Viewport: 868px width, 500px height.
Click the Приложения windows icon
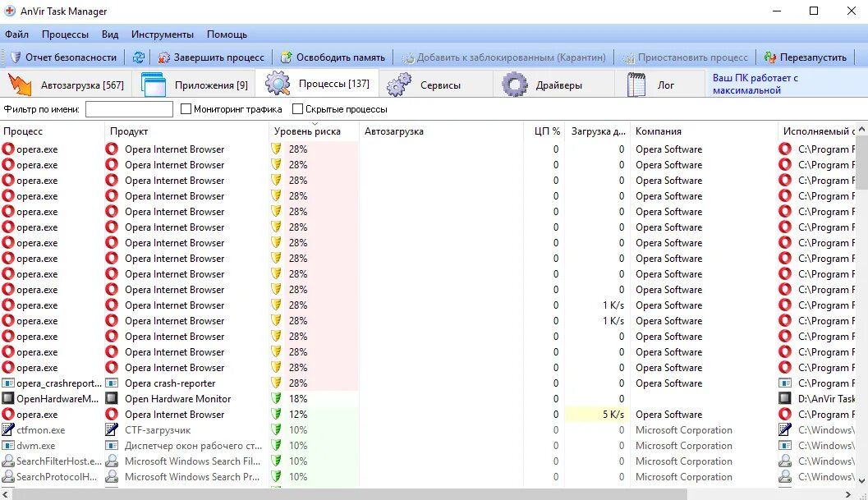coord(153,85)
